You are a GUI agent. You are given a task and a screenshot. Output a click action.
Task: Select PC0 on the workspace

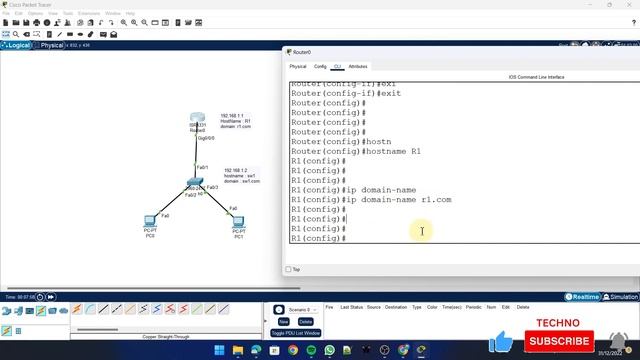tap(150, 221)
